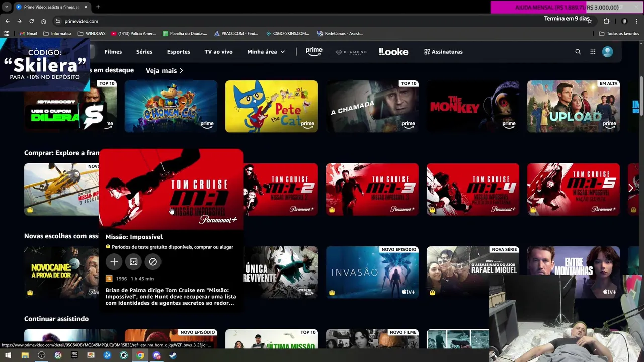Open the TV ao vivo menu

218,52
